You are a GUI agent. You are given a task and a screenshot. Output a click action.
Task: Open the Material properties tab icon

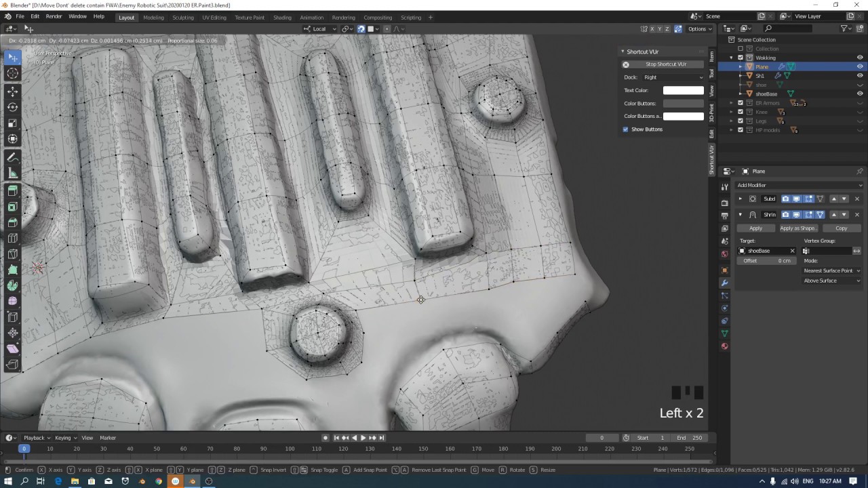[x=724, y=346]
